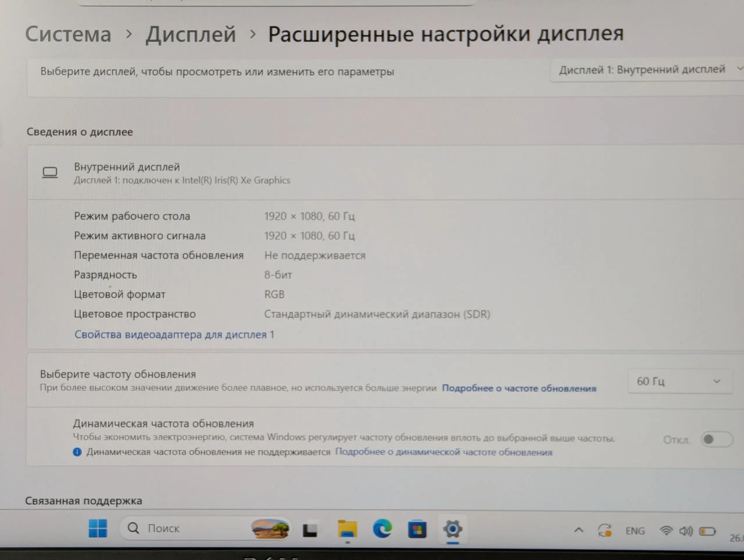The image size is (744, 560).
Task: Click the Поиск taskbar search field
Action: tap(206, 528)
